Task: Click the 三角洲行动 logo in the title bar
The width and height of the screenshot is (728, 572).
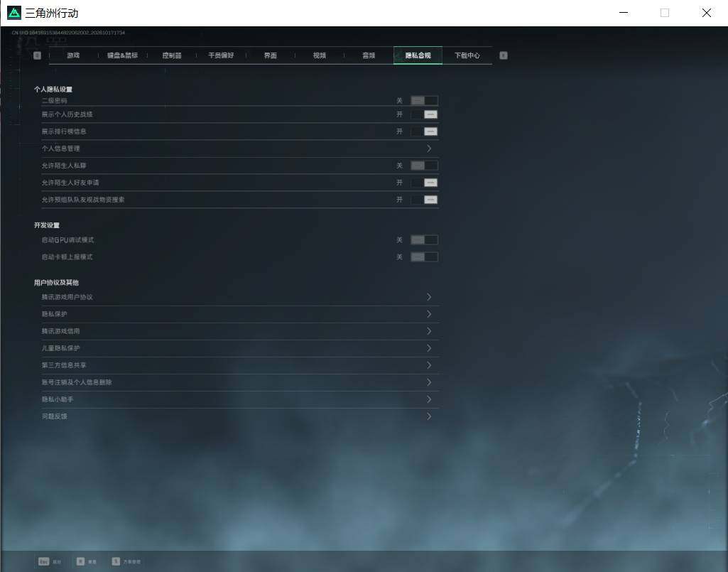Action: click(14, 13)
